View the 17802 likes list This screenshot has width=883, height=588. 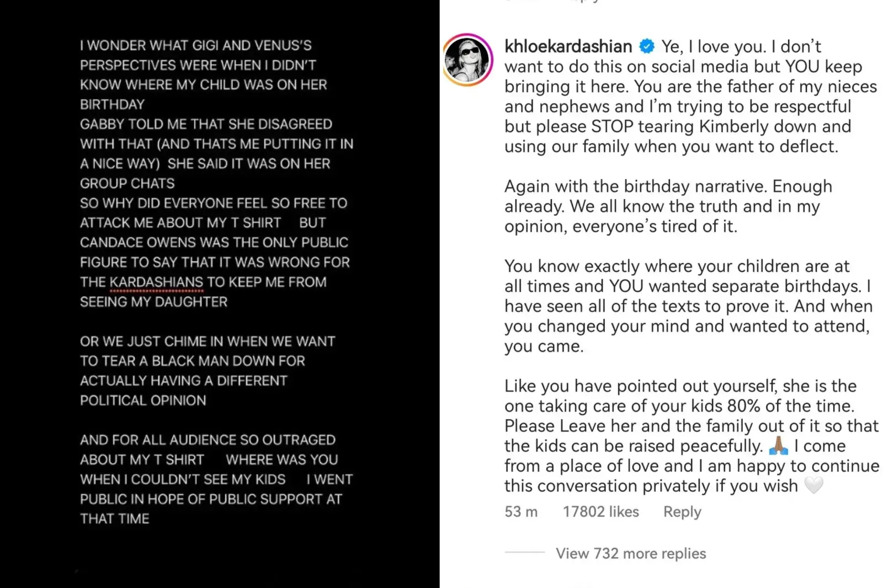(600, 512)
